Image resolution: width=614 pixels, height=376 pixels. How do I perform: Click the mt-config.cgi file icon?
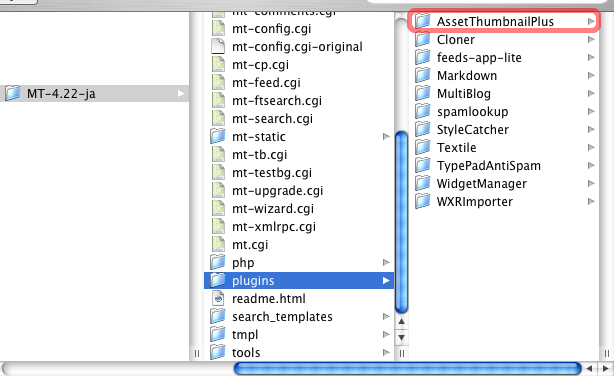(x=218, y=29)
